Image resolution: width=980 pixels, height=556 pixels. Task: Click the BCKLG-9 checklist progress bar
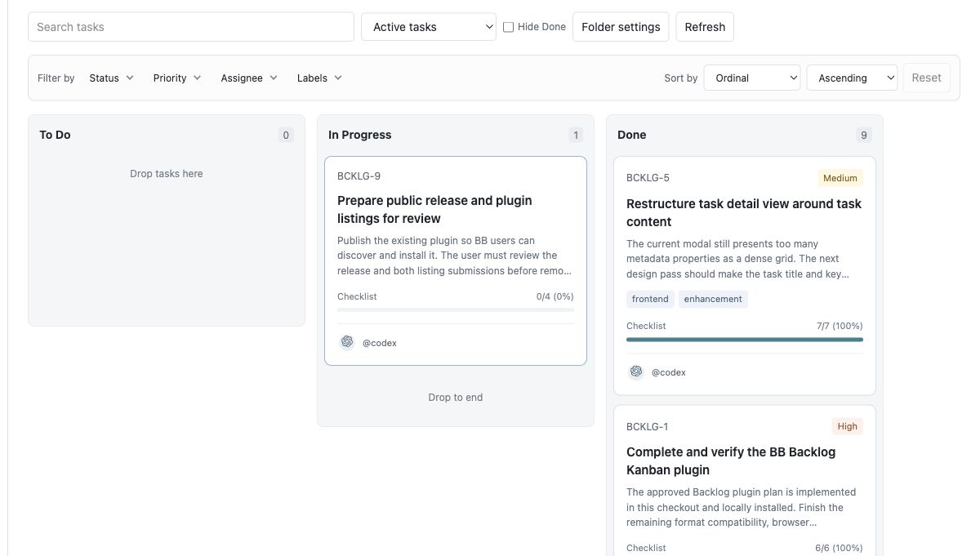click(x=456, y=309)
